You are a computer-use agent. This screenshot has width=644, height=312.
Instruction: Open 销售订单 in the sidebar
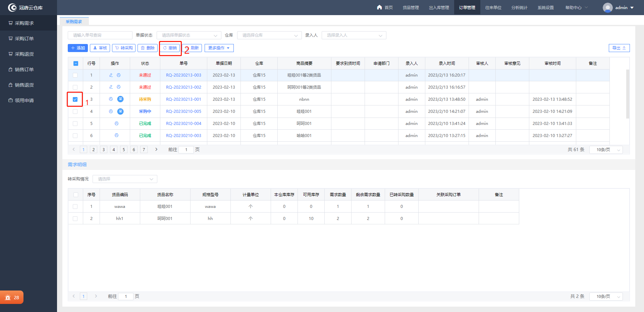(29, 70)
